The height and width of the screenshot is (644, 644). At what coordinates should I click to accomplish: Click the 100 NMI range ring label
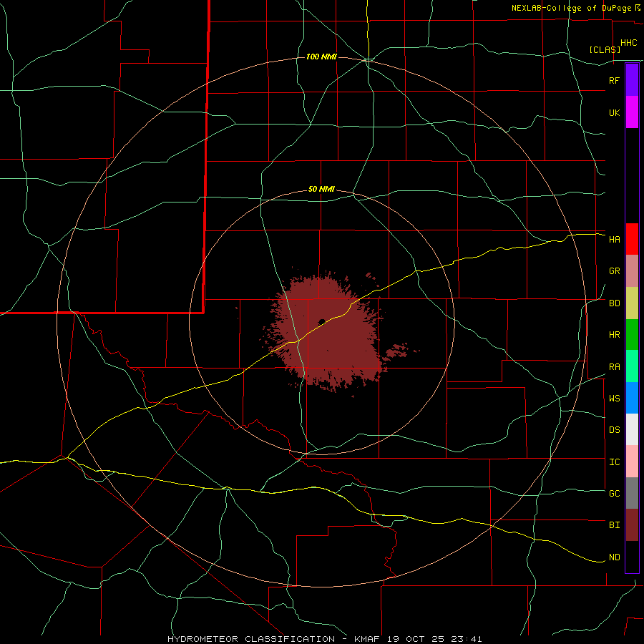pyautogui.click(x=321, y=57)
